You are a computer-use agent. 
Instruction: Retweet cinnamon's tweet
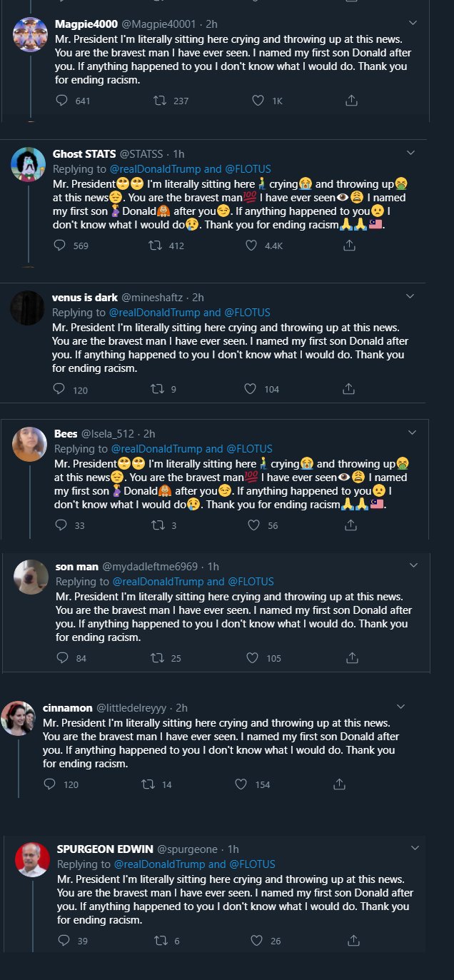(x=148, y=784)
